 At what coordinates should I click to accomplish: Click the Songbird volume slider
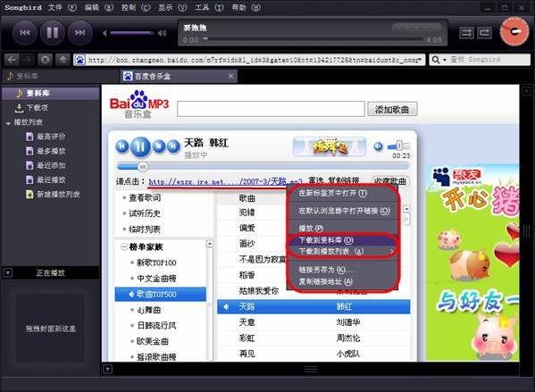[x=131, y=33]
